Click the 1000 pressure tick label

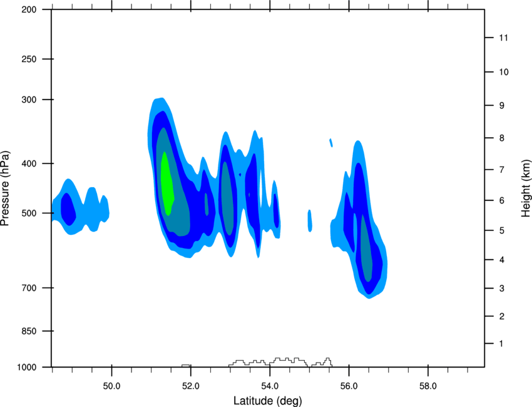point(26,368)
